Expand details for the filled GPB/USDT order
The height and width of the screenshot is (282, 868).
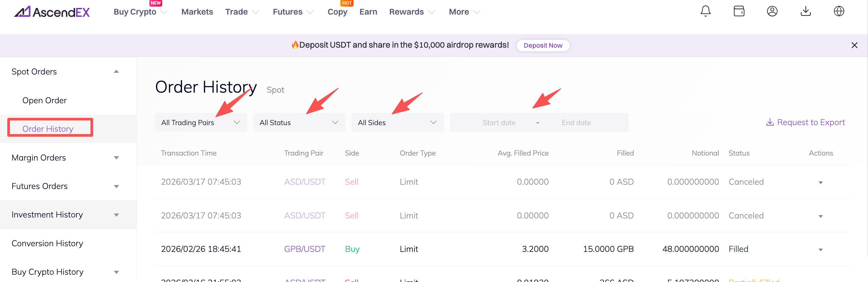(x=820, y=250)
